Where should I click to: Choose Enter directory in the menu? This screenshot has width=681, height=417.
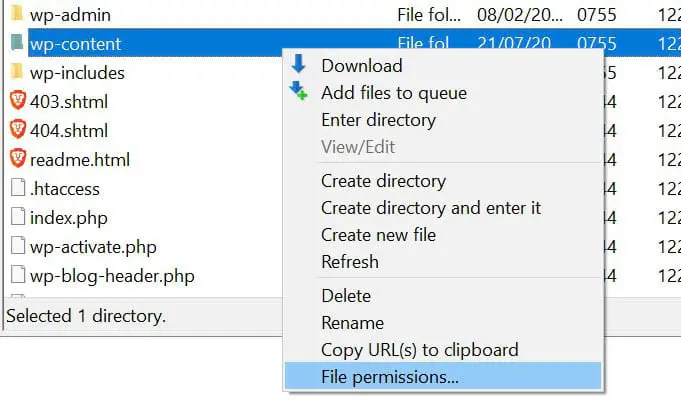378,120
